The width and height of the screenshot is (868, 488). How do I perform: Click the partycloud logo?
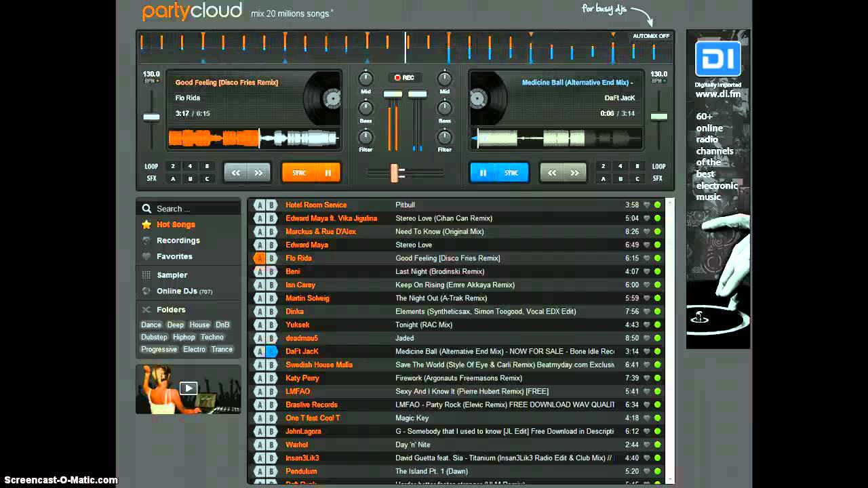click(192, 12)
